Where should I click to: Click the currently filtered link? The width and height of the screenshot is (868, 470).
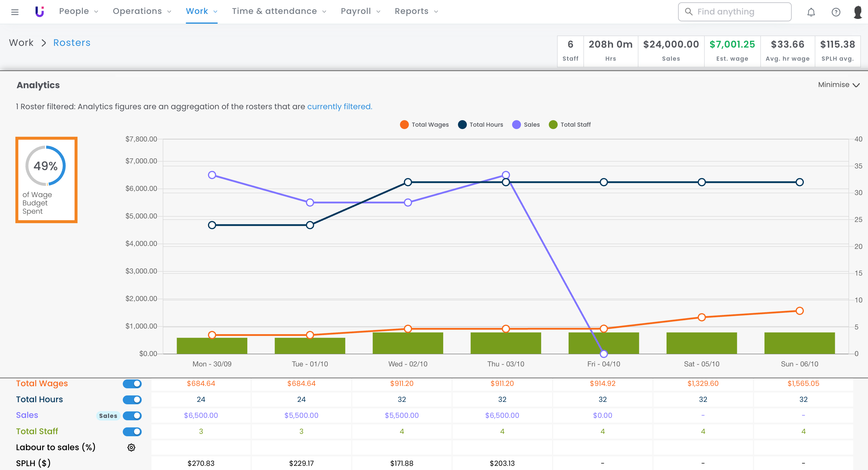coord(339,107)
